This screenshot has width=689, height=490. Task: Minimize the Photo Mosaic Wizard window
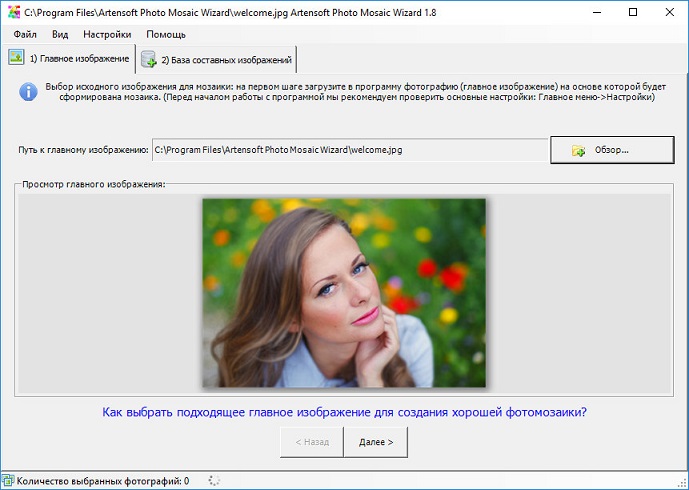(x=597, y=12)
